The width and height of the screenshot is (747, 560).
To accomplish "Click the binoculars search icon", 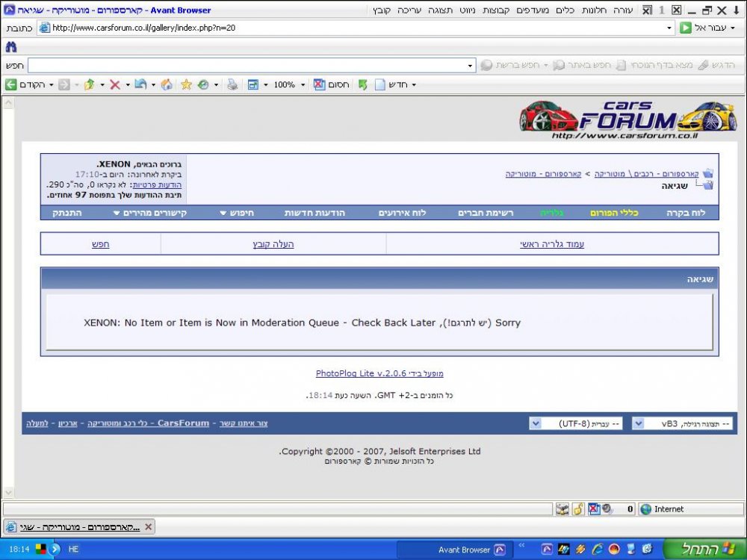I will (x=11, y=46).
